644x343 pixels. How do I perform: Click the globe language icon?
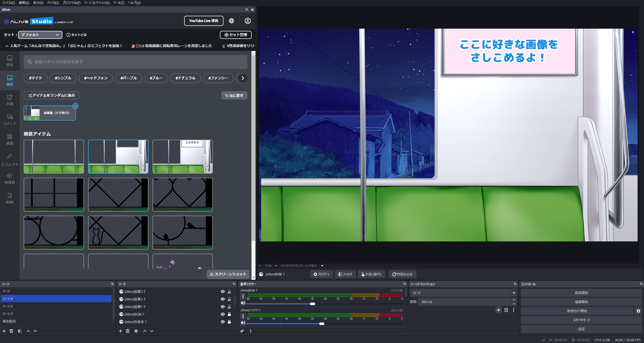coord(231,21)
